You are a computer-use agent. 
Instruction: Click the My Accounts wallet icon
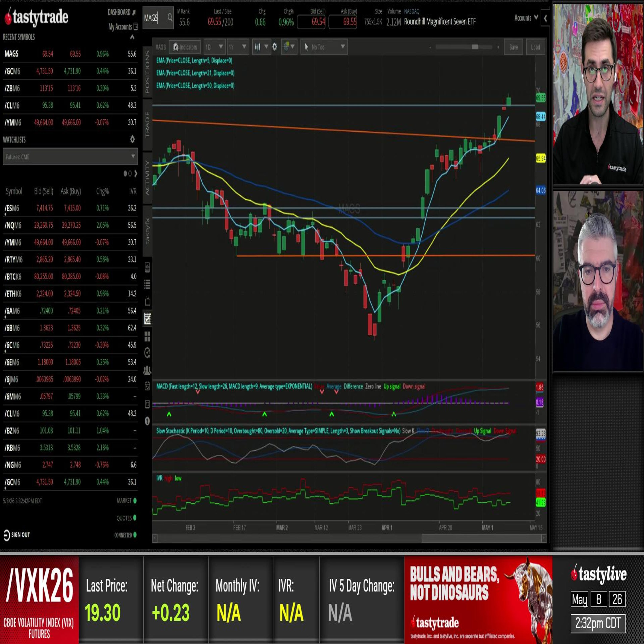pos(136,26)
